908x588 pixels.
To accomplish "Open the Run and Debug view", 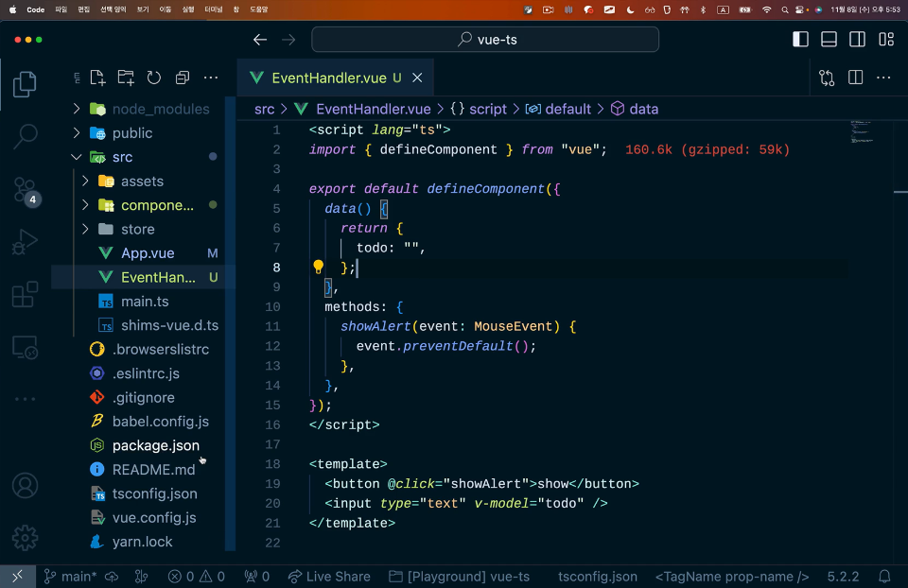I will [26, 243].
